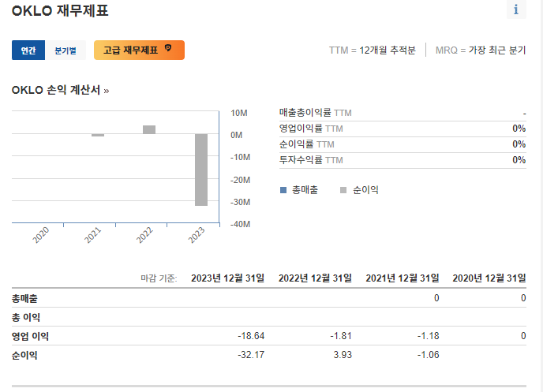Image resolution: width=543 pixels, height=392 pixels.
Task: Select the 2021년 12월 31일 column header
Action: [x=403, y=278]
